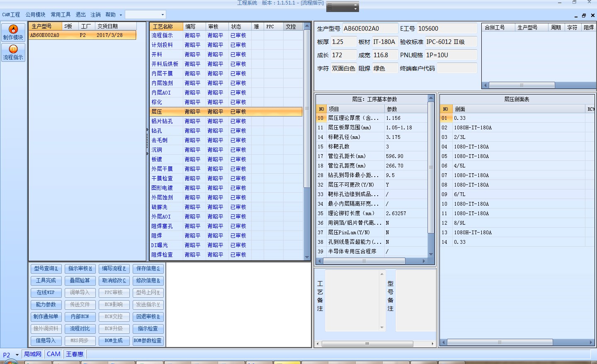Viewport: 597px width, 364px height.
Task: Click the 在线WIP button
Action: click(x=46, y=293)
